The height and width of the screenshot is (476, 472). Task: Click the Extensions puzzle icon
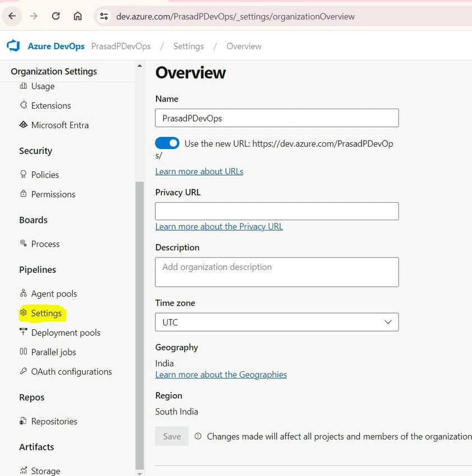24,105
